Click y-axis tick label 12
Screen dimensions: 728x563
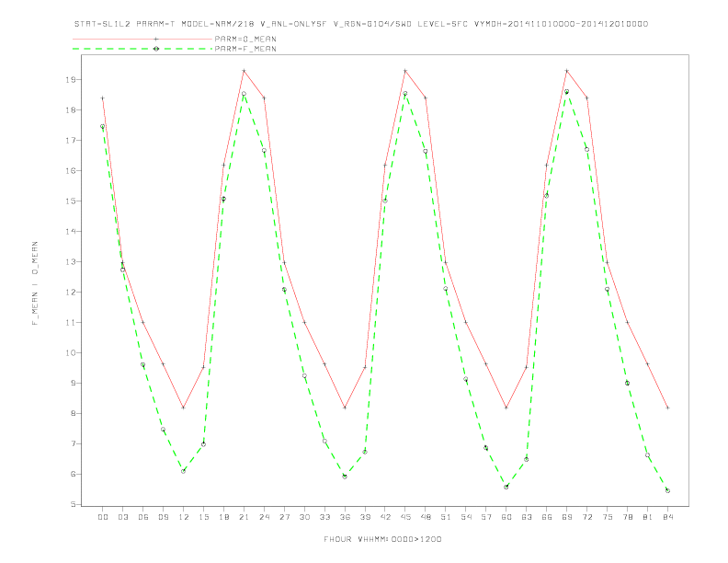71,293
